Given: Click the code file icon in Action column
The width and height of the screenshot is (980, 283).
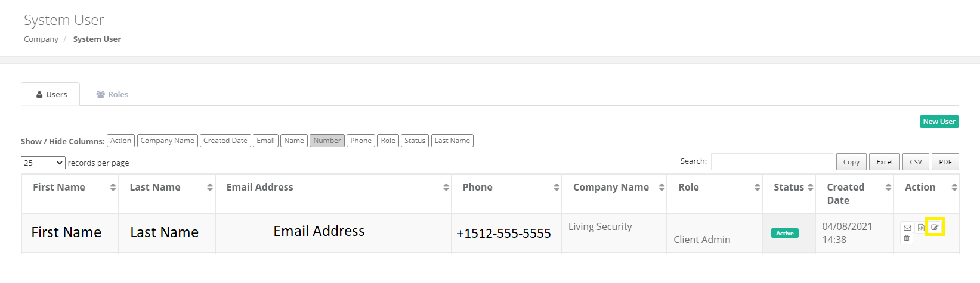Looking at the screenshot, I should click(921, 228).
